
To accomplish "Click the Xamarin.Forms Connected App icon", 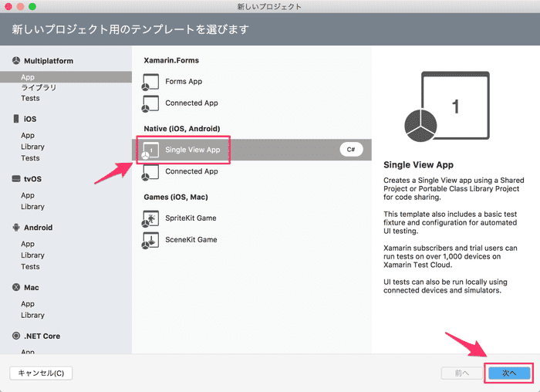I will coord(150,103).
